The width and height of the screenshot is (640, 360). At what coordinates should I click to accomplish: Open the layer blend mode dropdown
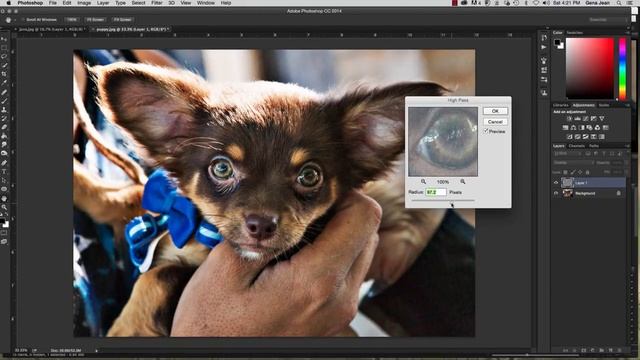click(x=572, y=162)
